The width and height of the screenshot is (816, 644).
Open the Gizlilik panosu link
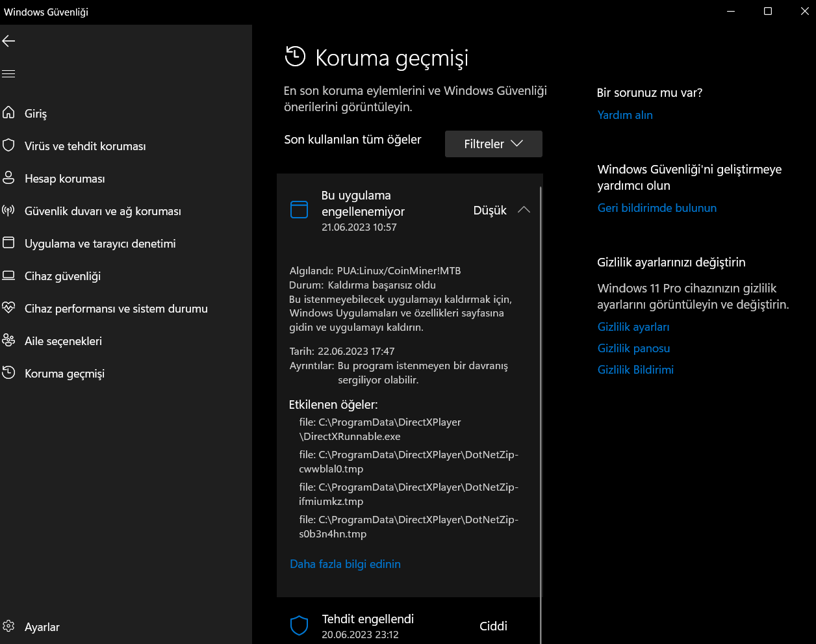633,348
